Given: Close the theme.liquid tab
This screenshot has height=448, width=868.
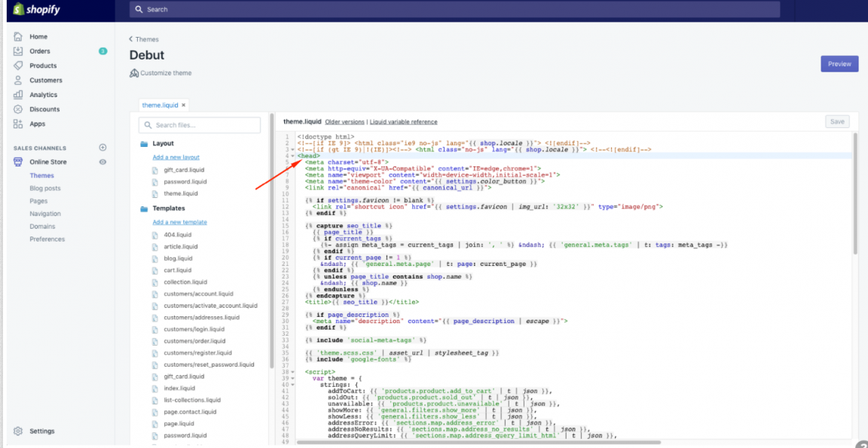Looking at the screenshot, I should pyautogui.click(x=183, y=105).
